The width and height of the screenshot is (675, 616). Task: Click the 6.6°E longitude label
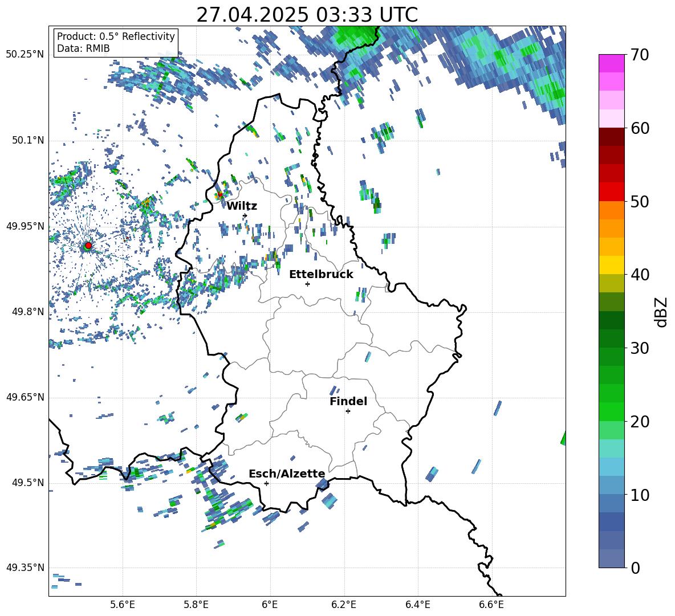(x=491, y=605)
